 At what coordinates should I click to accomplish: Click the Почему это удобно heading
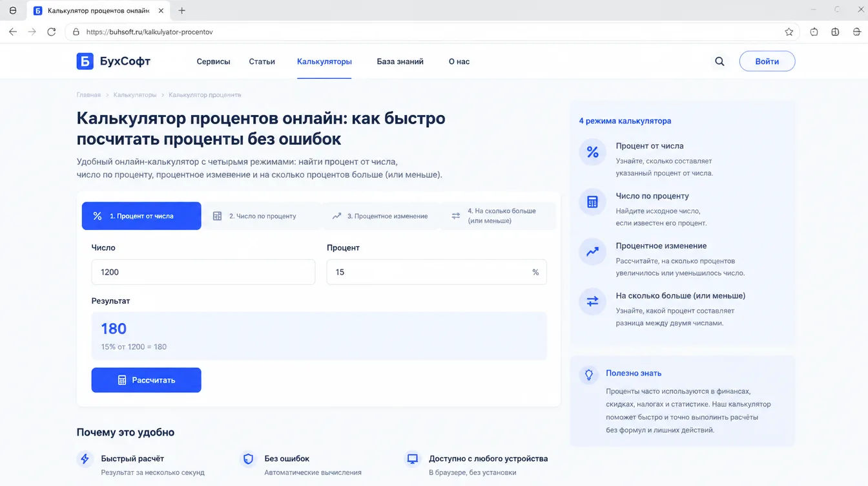coord(125,432)
